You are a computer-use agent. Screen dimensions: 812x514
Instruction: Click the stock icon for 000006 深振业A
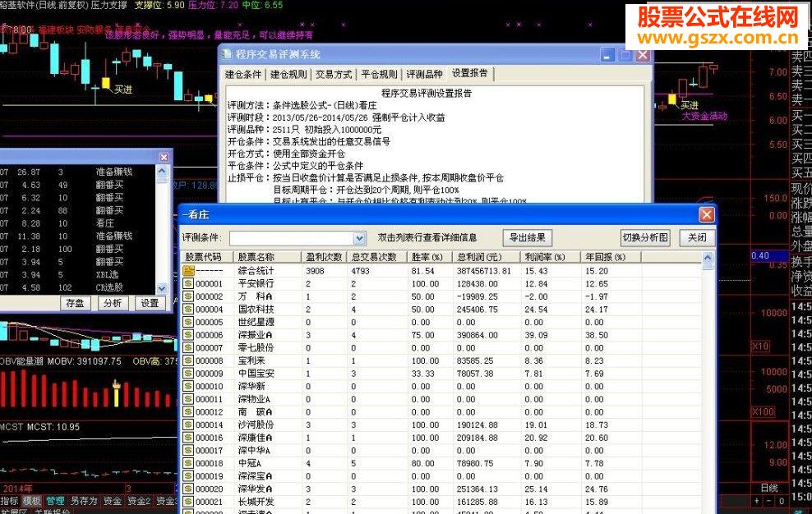(x=188, y=335)
